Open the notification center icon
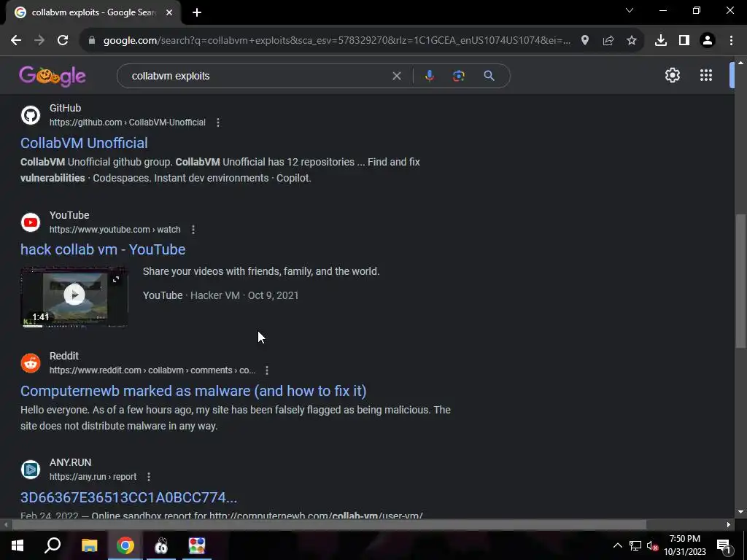 pyautogui.click(x=723, y=545)
